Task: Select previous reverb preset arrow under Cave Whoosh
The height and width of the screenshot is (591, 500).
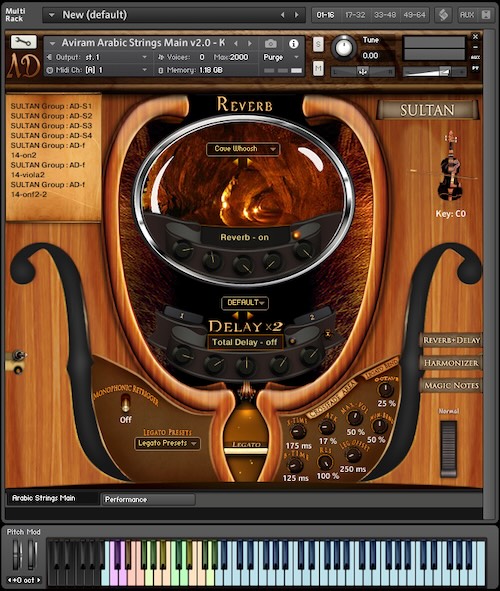Action: tap(237, 162)
